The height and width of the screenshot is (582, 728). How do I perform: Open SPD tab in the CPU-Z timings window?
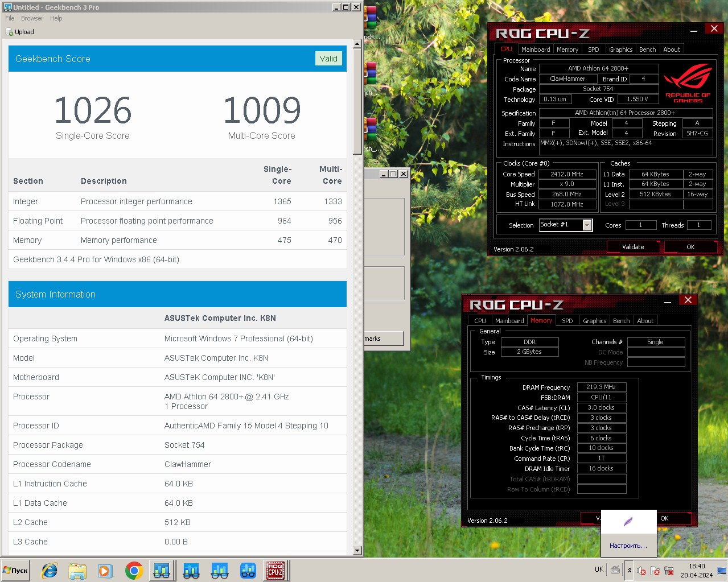(x=567, y=321)
